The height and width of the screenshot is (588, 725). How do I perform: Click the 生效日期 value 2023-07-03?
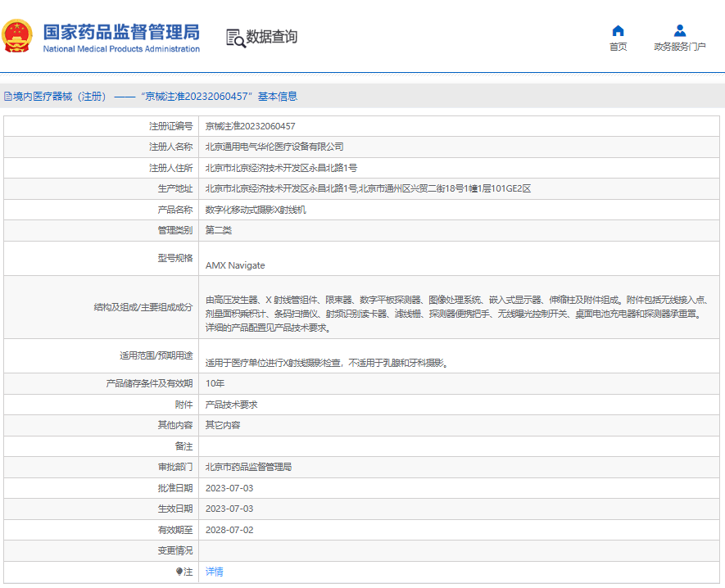coord(229,509)
